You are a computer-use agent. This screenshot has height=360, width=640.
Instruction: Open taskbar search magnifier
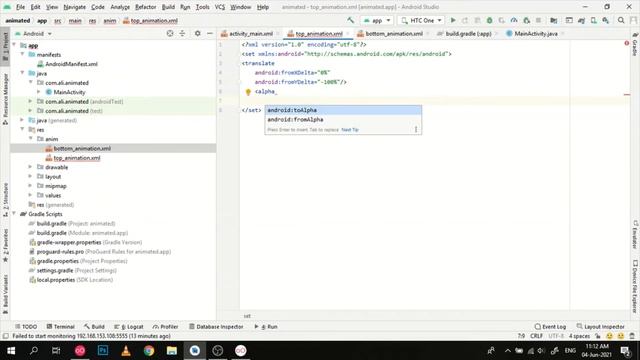point(34,350)
